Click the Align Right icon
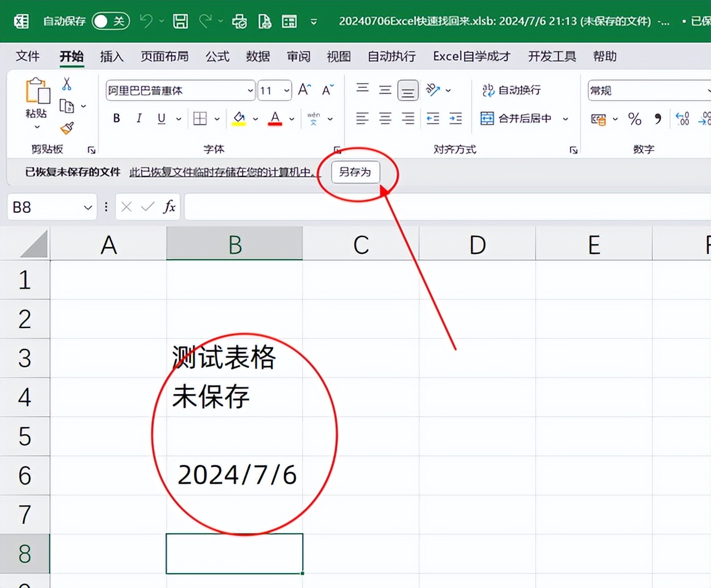This screenshot has width=711, height=588. click(x=408, y=118)
